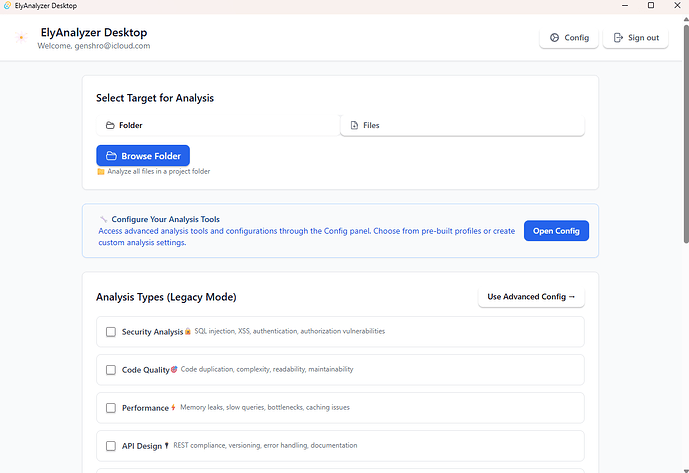Click the lock icon next to Security Analysis
This screenshot has width=689, height=473.
tap(188, 331)
